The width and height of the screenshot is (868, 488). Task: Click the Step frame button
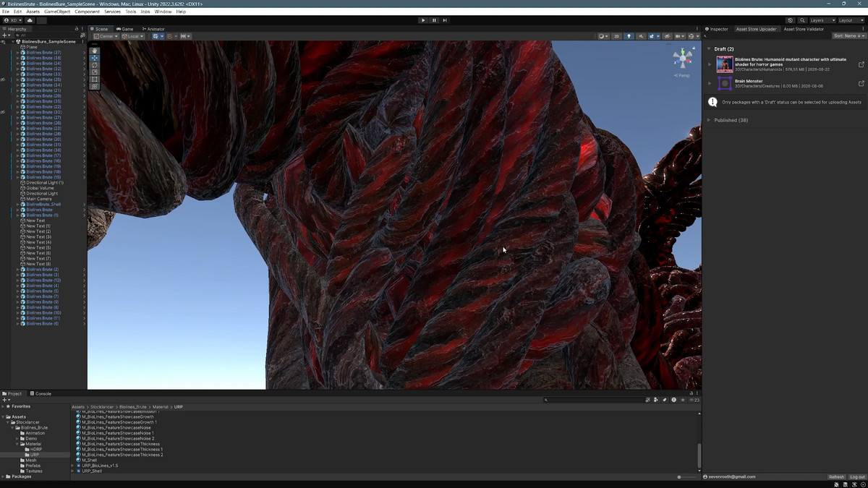(x=445, y=20)
